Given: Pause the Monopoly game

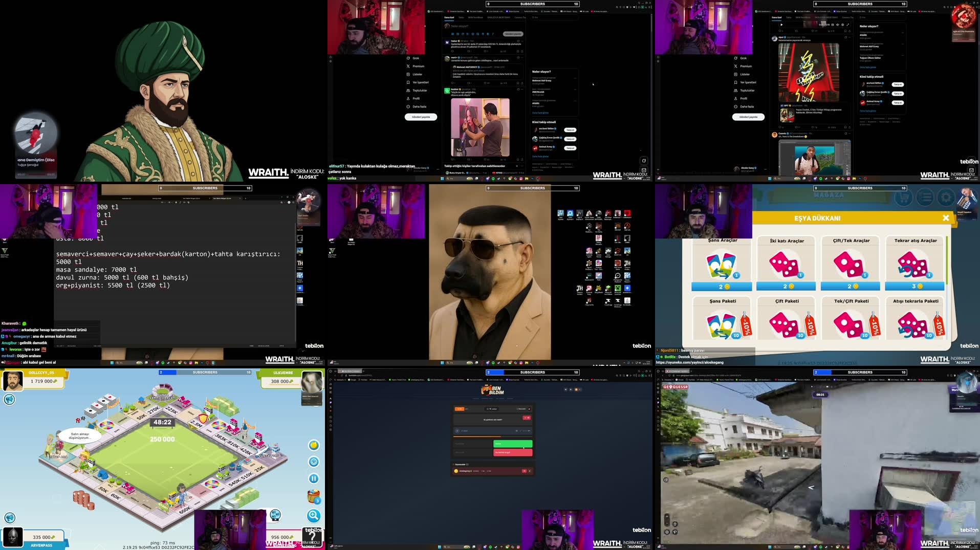Looking at the screenshot, I should pos(314,478).
